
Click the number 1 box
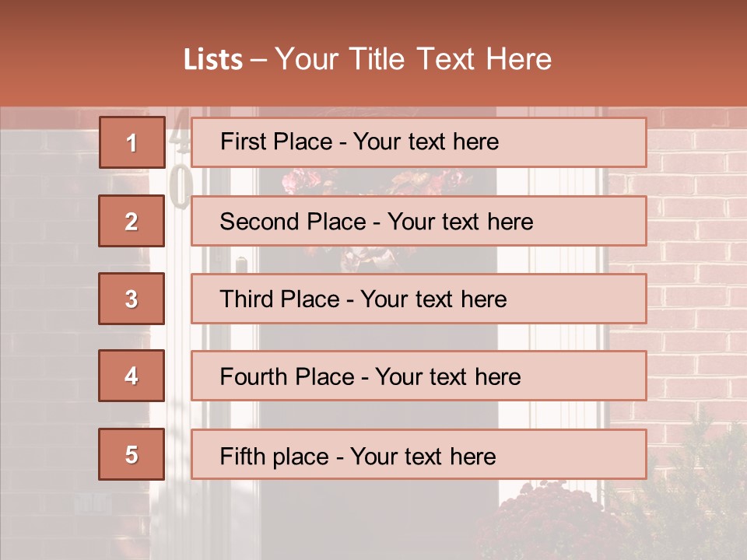[x=132, y=142]
